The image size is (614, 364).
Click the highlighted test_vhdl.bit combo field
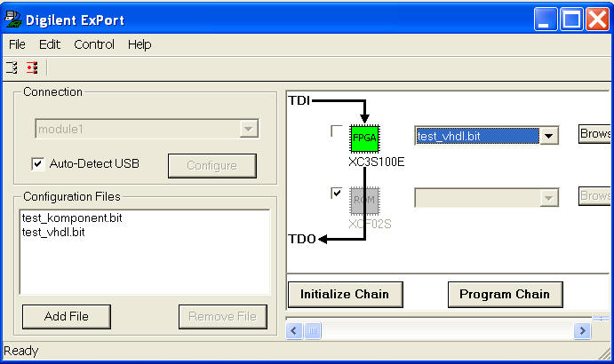[477, 136]
